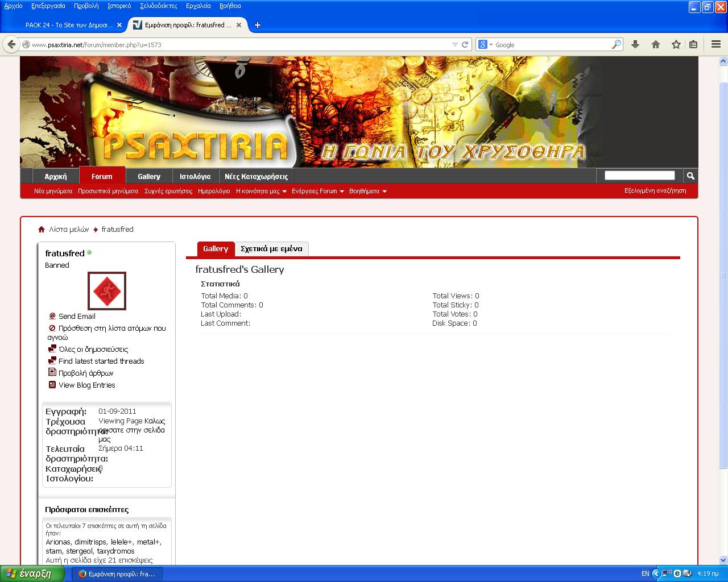
Task: Click the Send Email link
Action: point(77,317)
